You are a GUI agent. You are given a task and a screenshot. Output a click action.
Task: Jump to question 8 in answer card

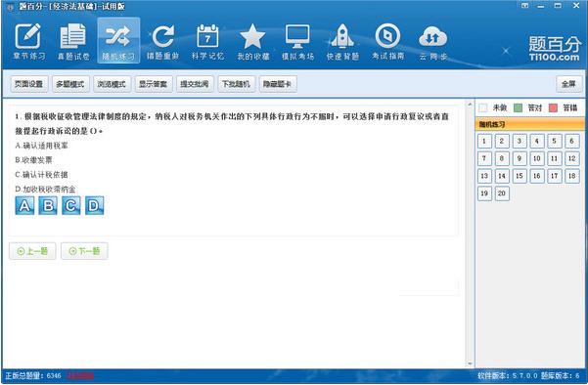click(502, 158)
